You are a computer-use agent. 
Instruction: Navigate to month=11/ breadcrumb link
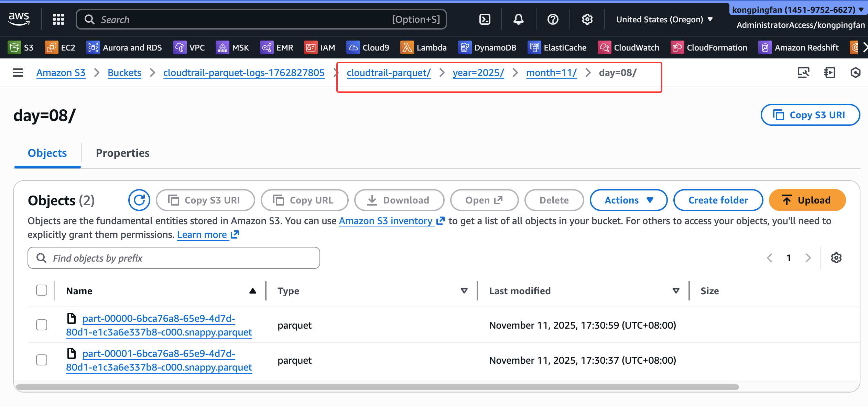(x=551, y=73)
